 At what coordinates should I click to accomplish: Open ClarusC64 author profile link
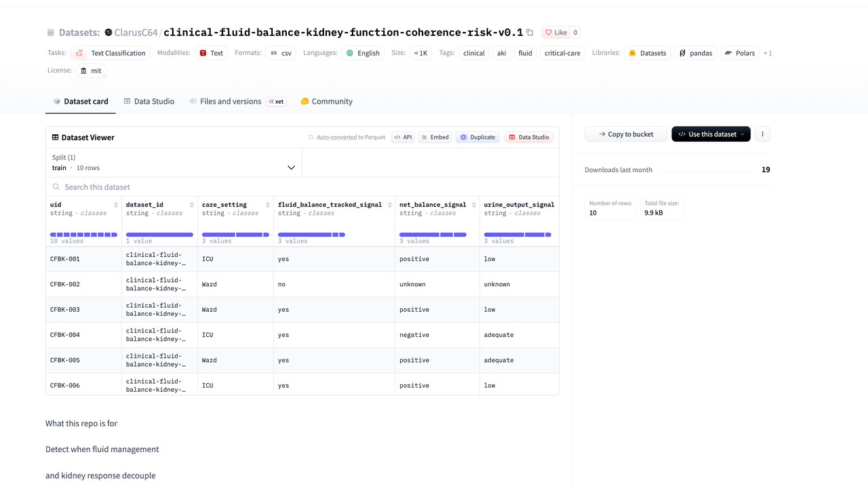(x=136, y=33)
